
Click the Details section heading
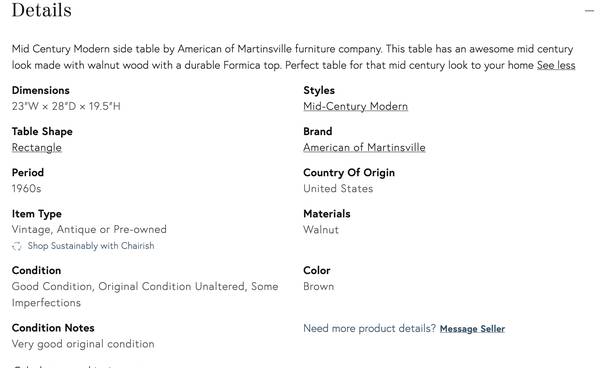(x=42, y=10)
